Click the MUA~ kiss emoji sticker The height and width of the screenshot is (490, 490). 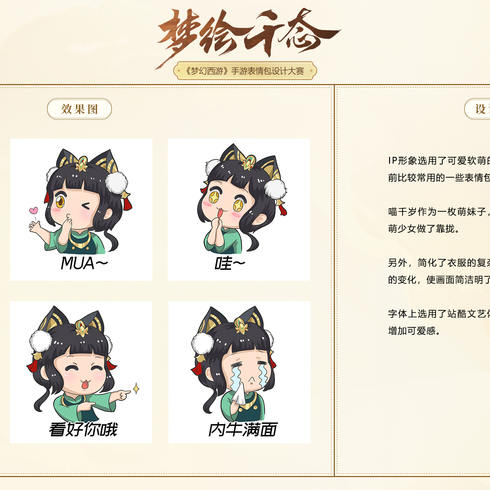point(81,209)
